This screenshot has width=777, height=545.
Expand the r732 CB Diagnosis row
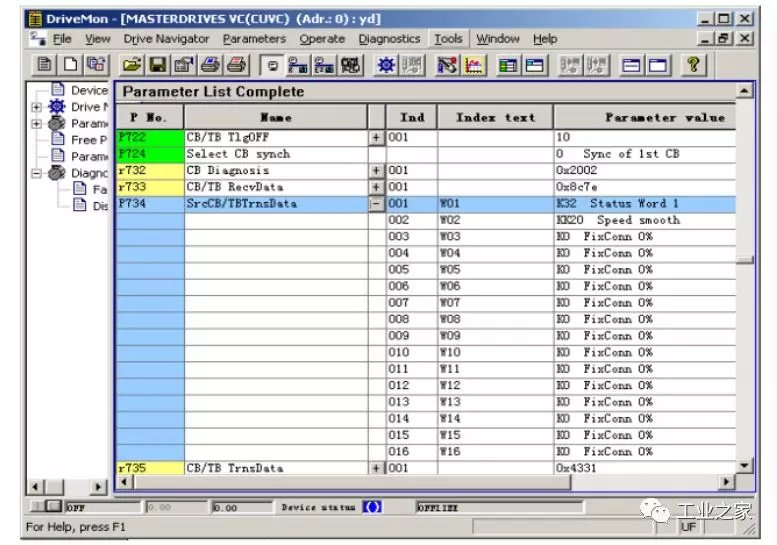(377, 170)
